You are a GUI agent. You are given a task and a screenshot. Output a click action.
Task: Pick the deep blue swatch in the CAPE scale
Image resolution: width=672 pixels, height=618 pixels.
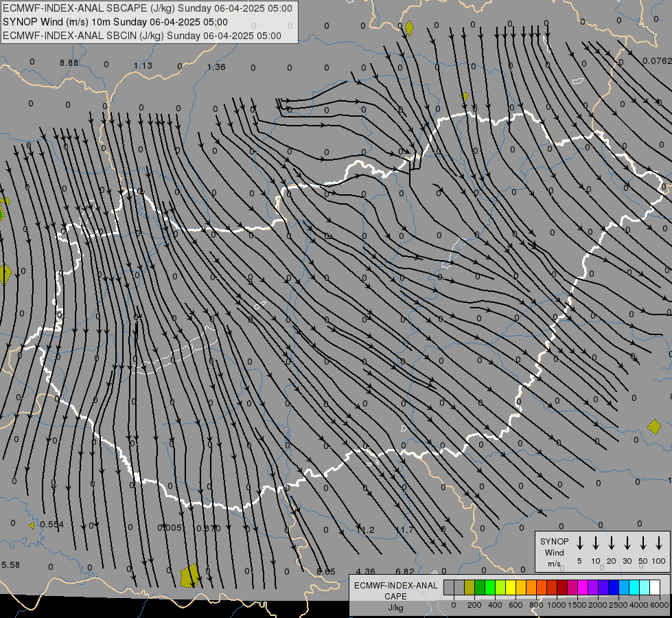click(x=614, y=587)
